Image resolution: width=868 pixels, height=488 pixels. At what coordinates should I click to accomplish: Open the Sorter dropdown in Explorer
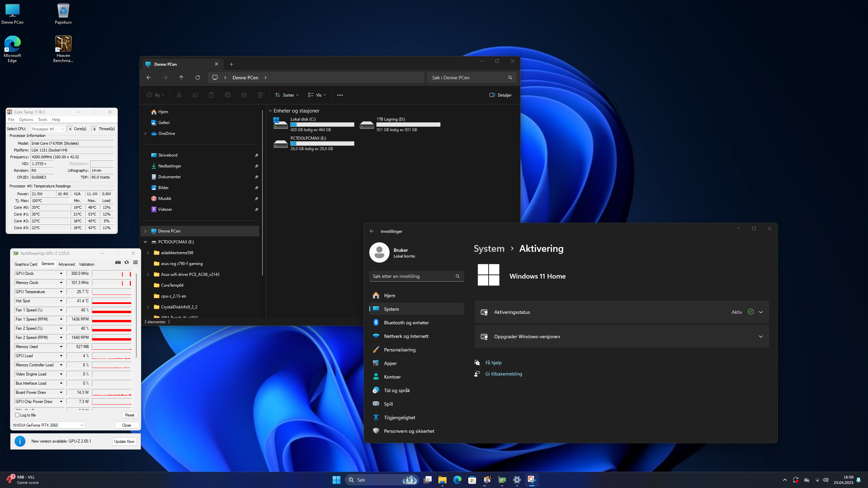point(287,95)
